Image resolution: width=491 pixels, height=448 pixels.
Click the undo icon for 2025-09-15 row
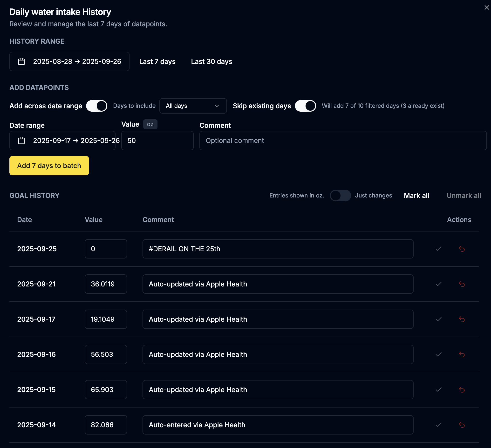(x=462, y=390)
